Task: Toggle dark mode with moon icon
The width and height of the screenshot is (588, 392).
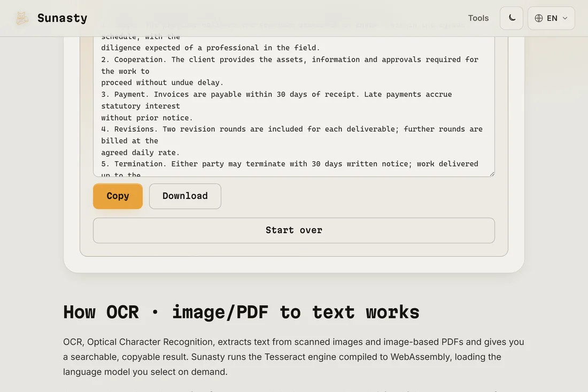Action: tap(512, 18)
